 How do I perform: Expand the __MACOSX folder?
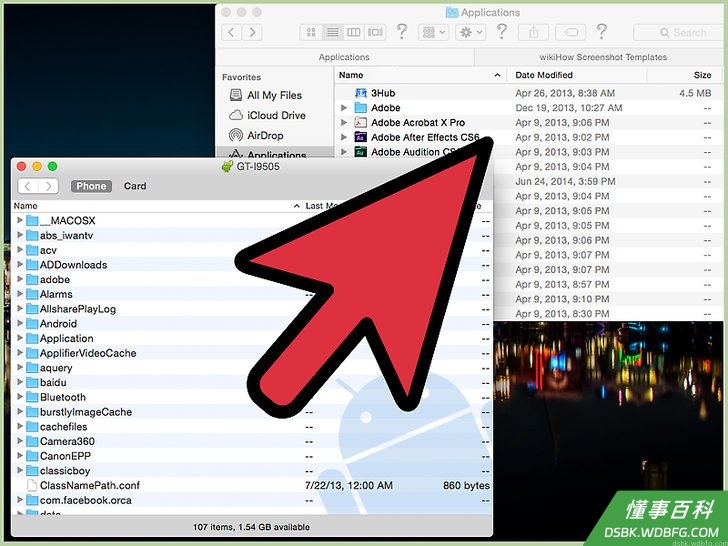point(20,220)
